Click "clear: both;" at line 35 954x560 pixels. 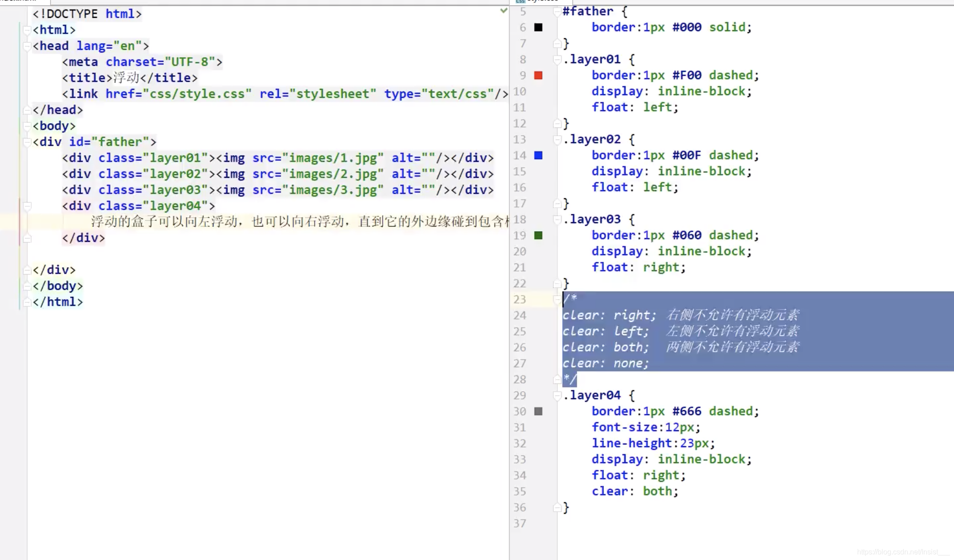click(635, 492)
